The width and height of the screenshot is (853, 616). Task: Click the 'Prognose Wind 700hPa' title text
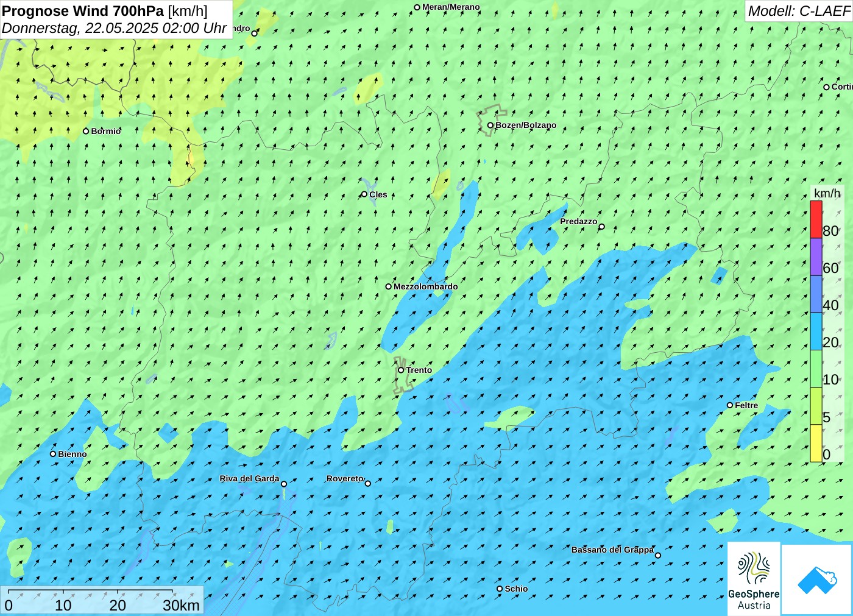click(83, 11)
